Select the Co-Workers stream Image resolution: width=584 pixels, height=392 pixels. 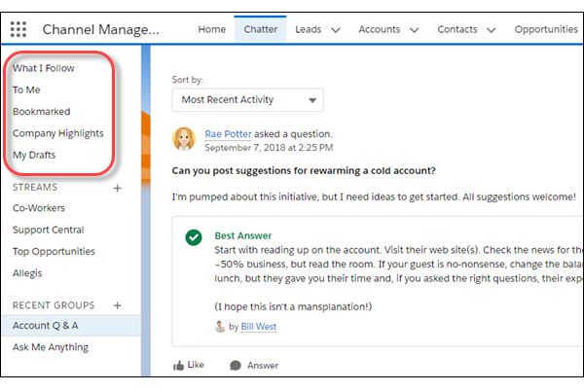pyautogui.click(x=39, y=208)
